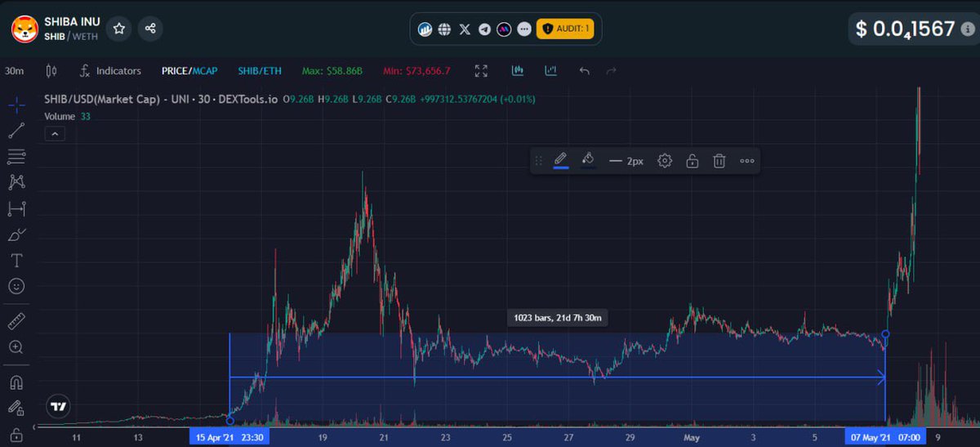980x447 pixels.
Task: Click the TradingView logo on chart
Action: pyautogui.click(x=58, y=406)
